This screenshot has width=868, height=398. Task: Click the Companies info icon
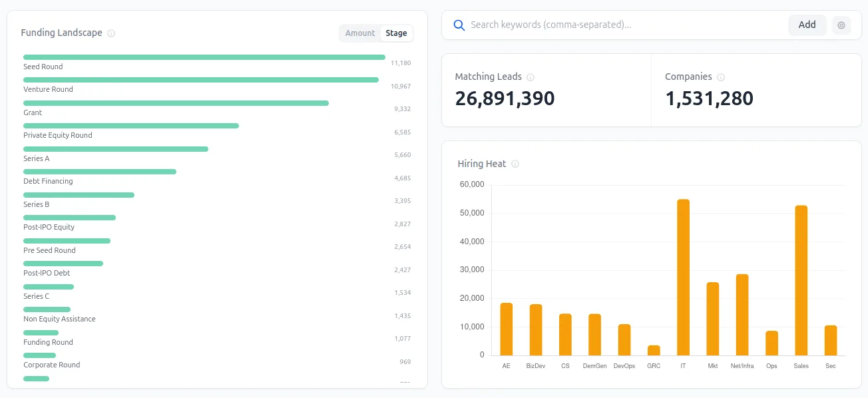click(x=721, y=77)
